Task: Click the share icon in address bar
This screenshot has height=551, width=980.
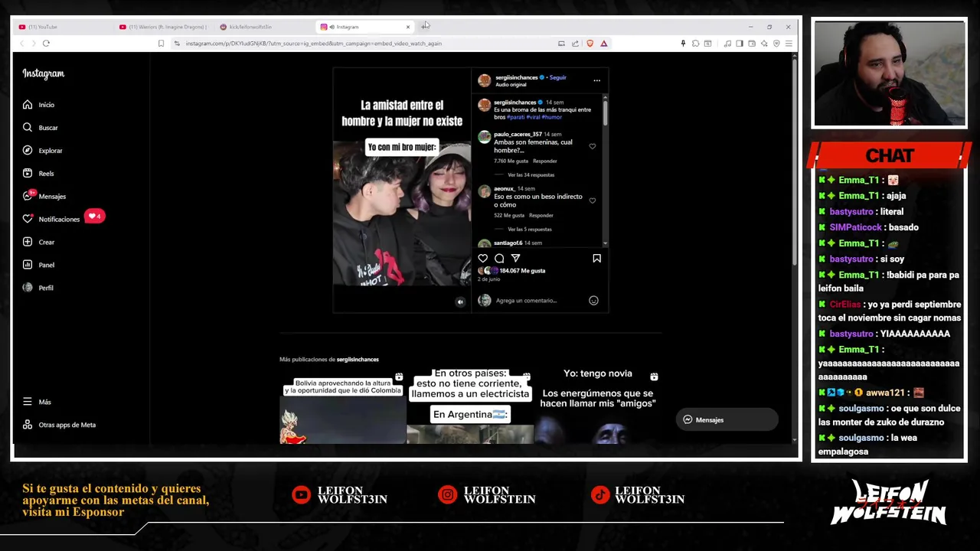Action: click(x=575, y=44)
